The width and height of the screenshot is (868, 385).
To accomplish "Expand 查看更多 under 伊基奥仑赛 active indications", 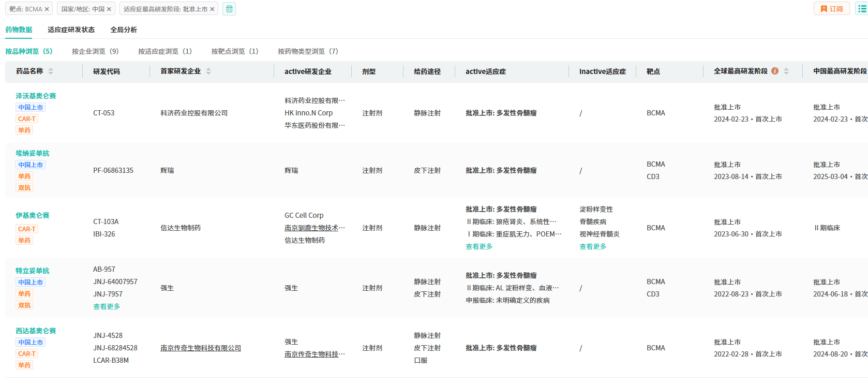I will [479, 246].
